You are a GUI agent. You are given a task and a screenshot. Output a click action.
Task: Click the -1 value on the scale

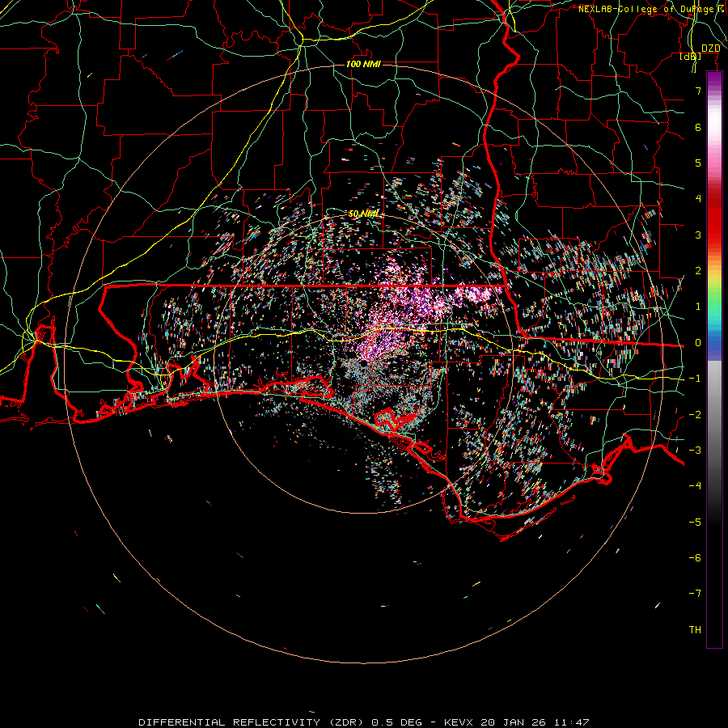[x=695, y=379]
